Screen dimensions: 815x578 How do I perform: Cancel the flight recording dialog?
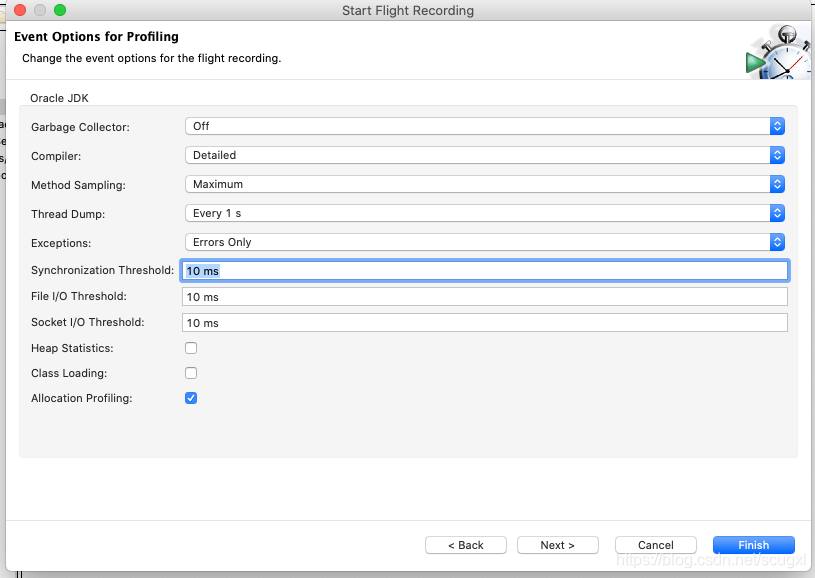655,545
